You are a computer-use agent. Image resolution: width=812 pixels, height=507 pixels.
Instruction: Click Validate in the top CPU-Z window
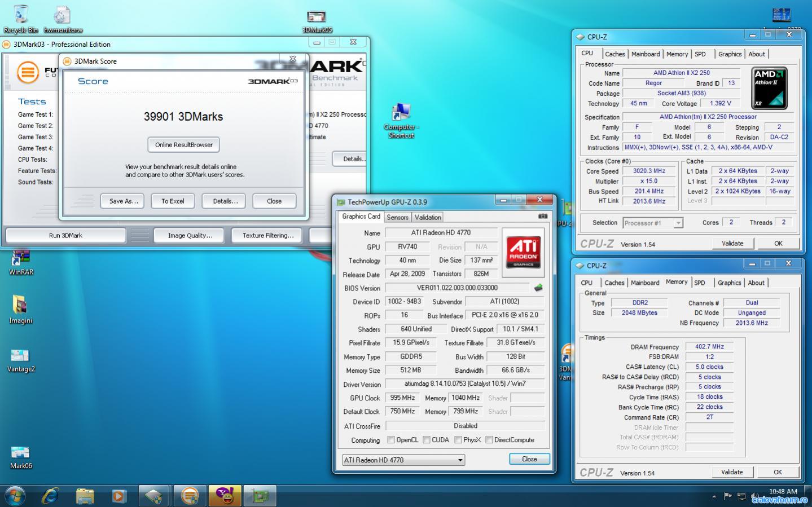[732, 243]
